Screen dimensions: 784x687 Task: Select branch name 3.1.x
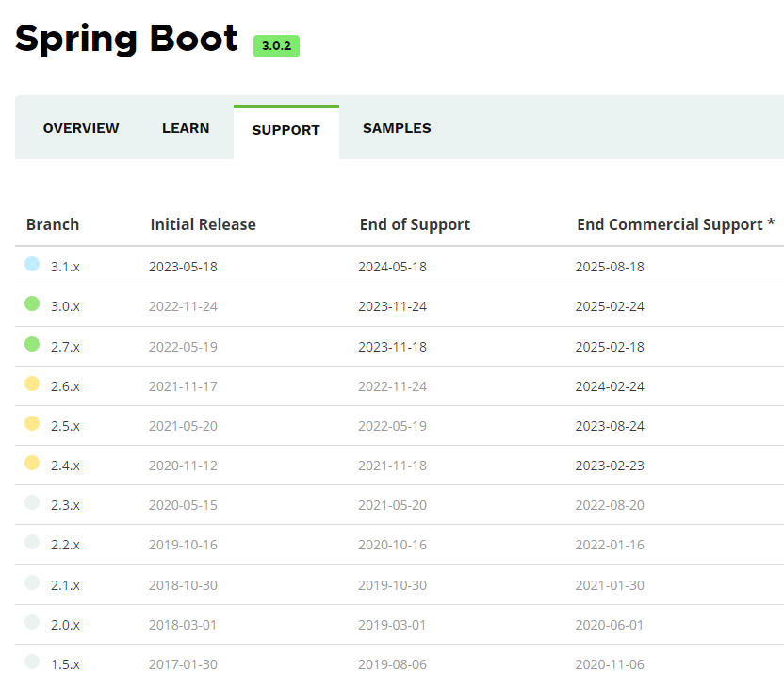(66, 267)
